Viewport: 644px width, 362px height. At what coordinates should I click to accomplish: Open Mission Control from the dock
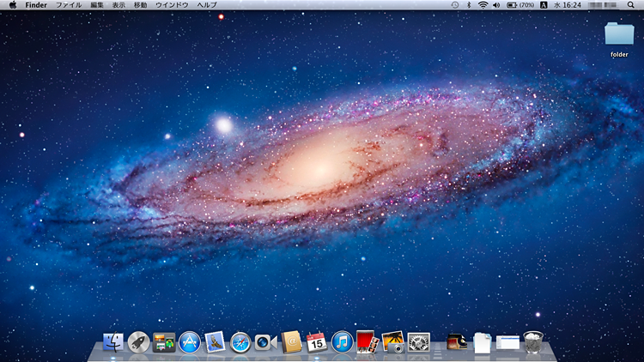[164, 342]
